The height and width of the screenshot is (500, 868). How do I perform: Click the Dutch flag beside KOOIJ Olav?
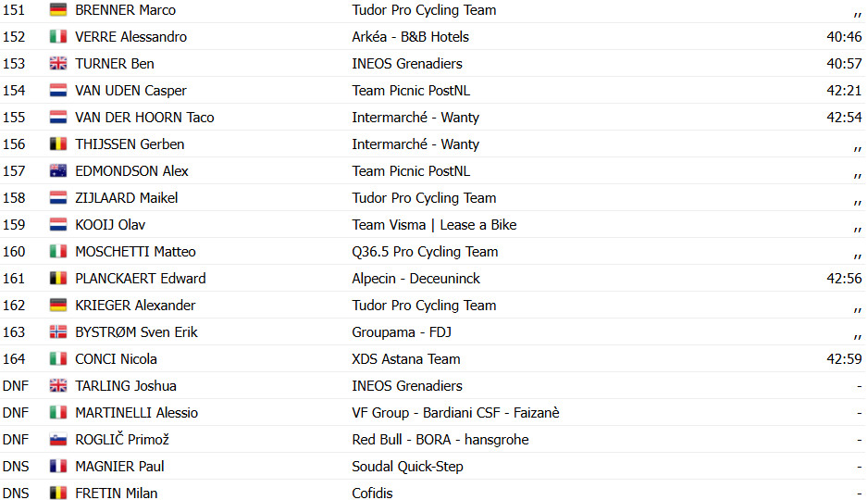(58, 225)
